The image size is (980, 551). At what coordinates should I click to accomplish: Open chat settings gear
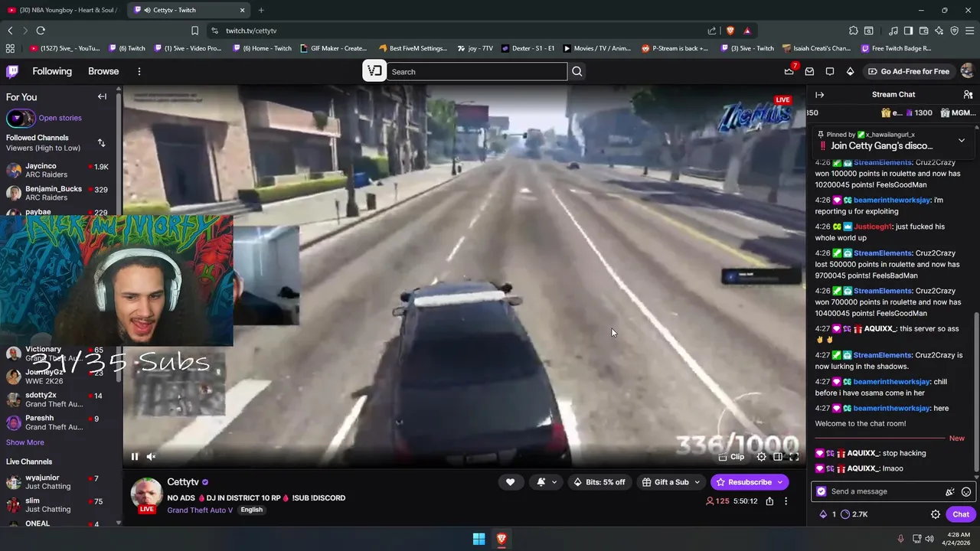tap(935, 514)
